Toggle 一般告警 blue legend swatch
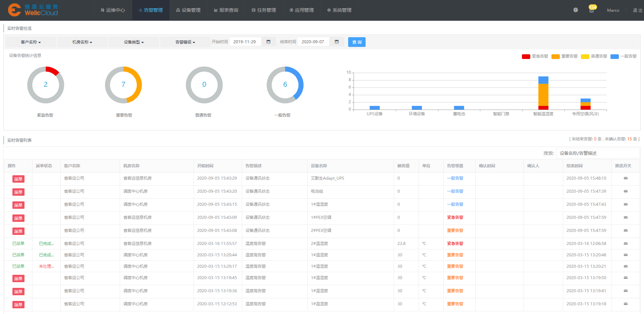The image size is (644, 314). click(614, 56)
